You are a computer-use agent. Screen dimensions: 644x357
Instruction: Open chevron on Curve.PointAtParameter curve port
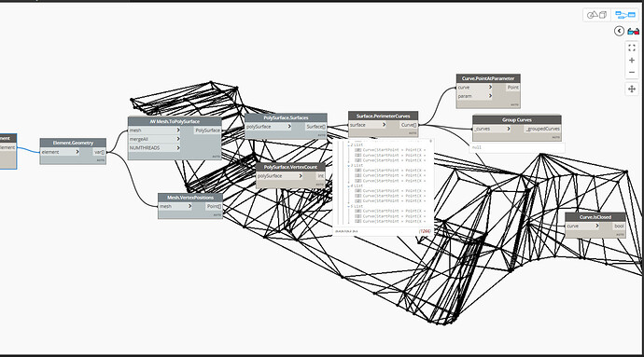[x=490, y=87]
